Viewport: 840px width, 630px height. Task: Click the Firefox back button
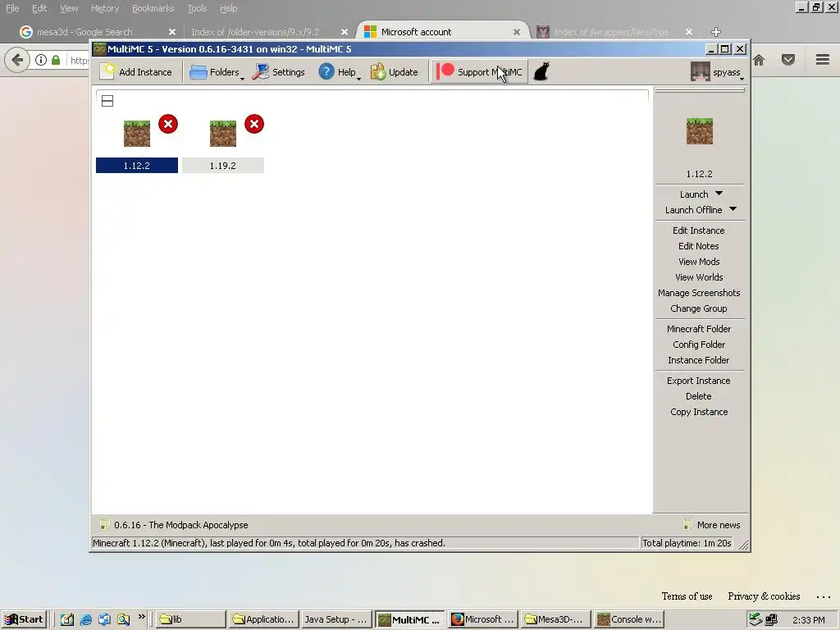point(17,59)
